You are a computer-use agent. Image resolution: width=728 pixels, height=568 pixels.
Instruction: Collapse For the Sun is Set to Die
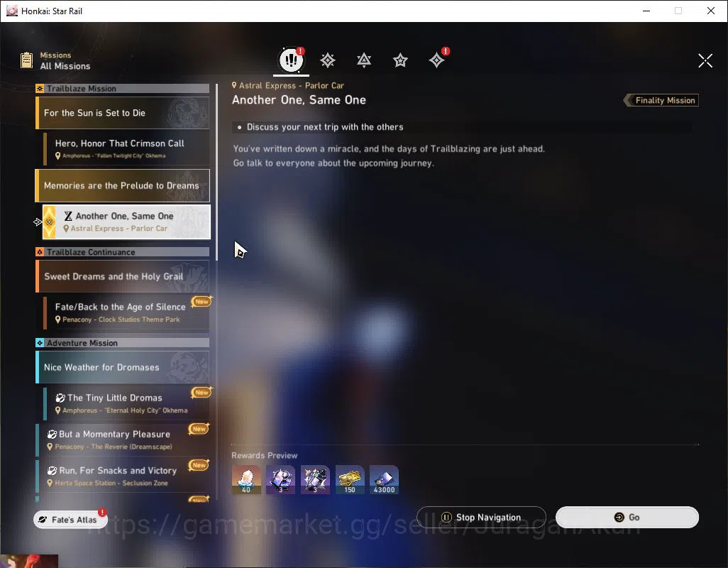pos(122,113)
